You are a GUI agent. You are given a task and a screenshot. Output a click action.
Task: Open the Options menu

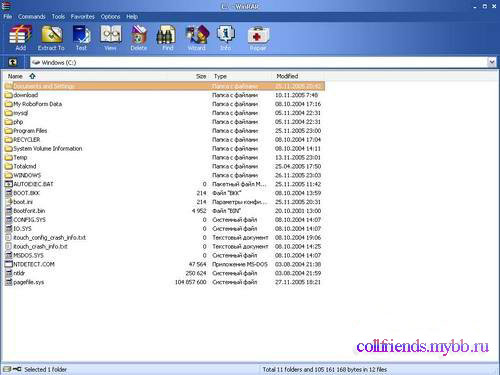(x=110, y=16)
